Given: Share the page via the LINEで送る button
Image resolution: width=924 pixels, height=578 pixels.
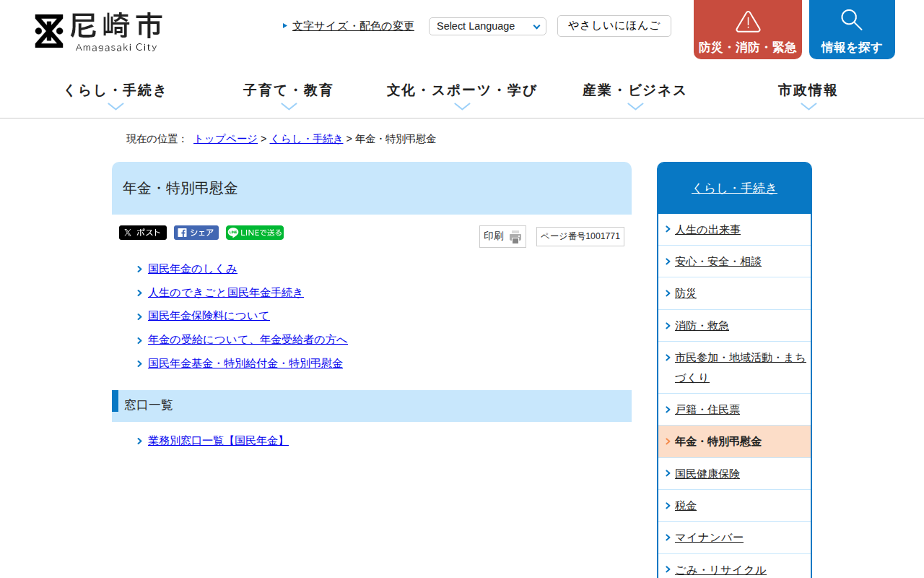Looking at the screenshot, I should (x=254, y=233).
